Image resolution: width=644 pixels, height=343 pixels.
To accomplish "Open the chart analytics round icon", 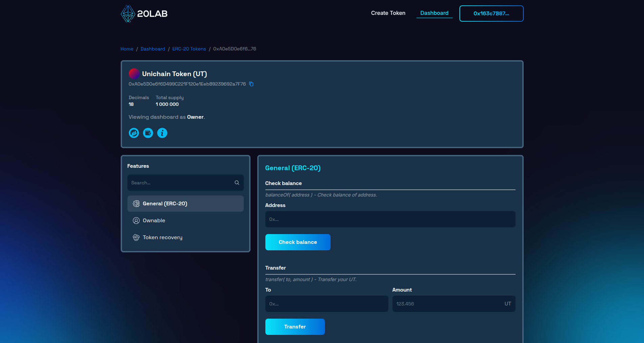I will point(134,133).
